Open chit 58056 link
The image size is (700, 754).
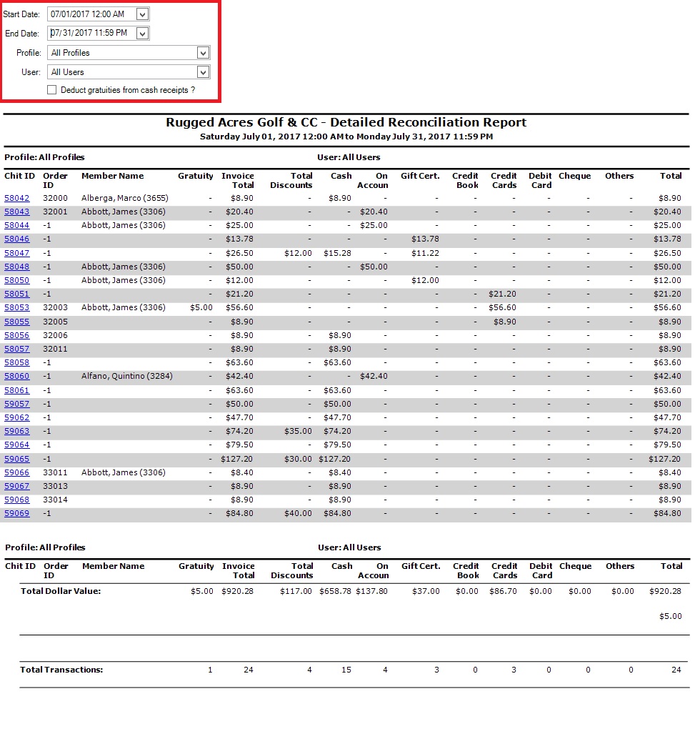click(17, 335)
